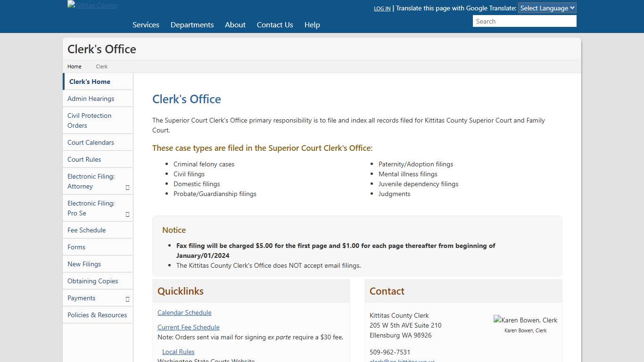Screen dimensions: 644x362
Task: Expand the Payments sidebar submenu
Action: coord(127,298)
